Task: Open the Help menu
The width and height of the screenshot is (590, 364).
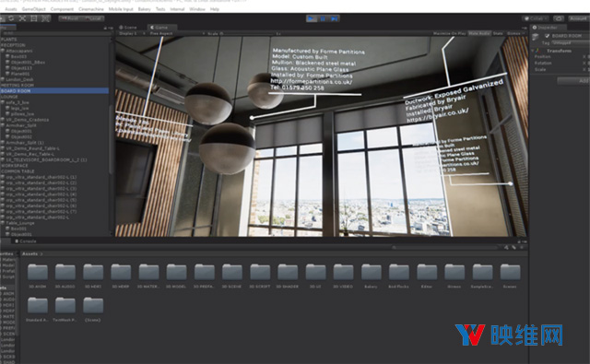Action: point(215,9)
